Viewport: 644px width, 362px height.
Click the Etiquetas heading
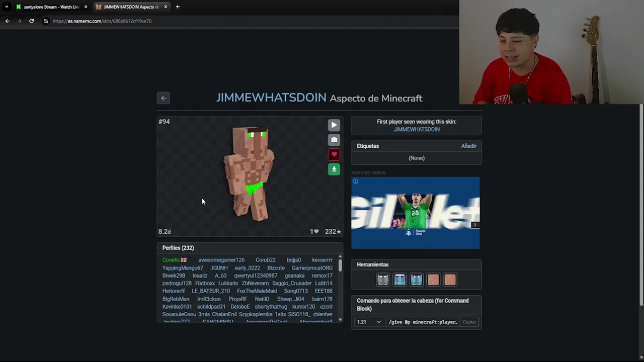pos(368,146)
